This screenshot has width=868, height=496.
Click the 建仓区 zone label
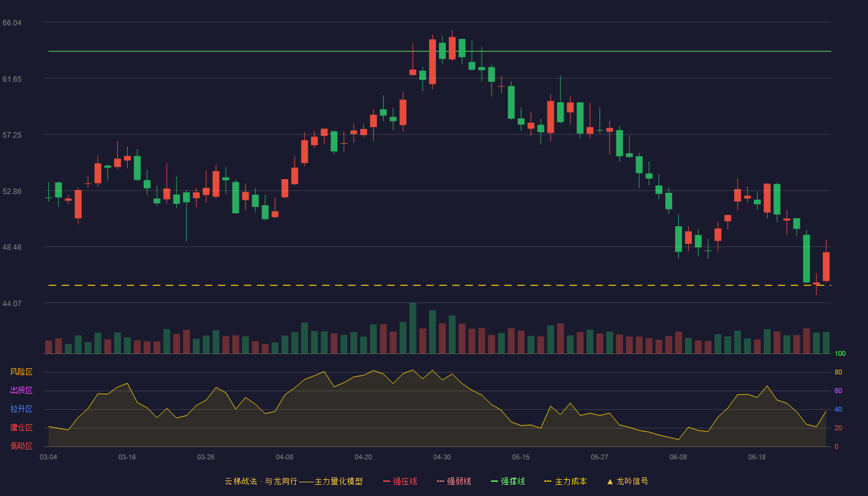21,428
